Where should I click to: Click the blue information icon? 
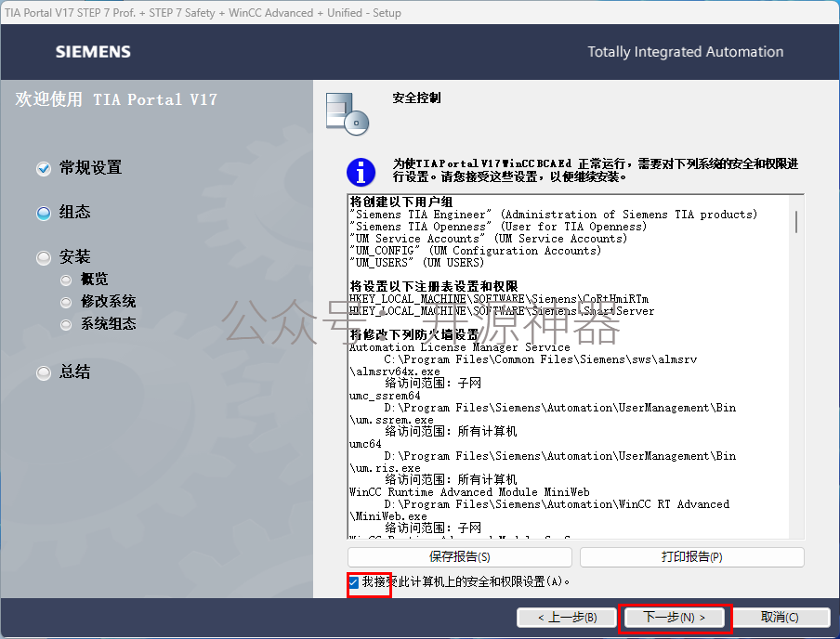click(361, 172)
